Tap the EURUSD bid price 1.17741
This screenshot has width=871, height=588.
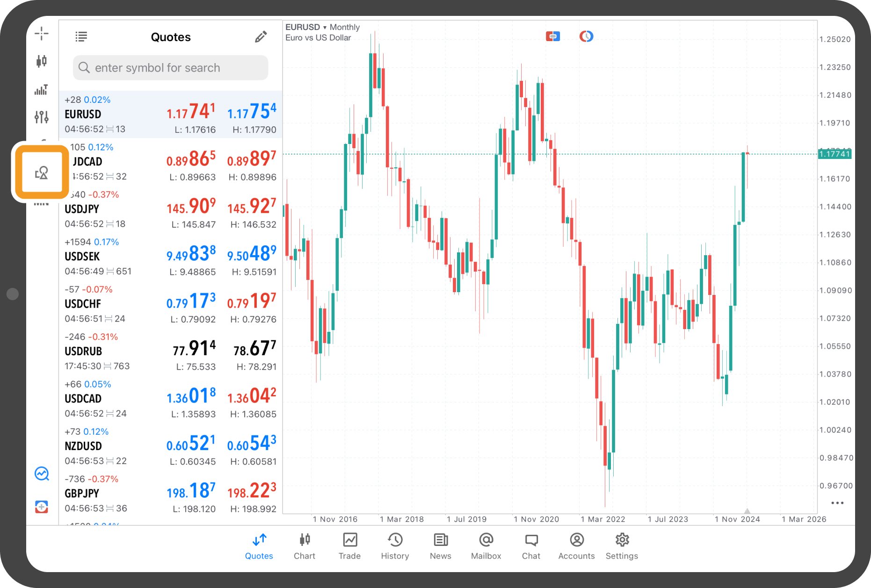pos(191,112)
